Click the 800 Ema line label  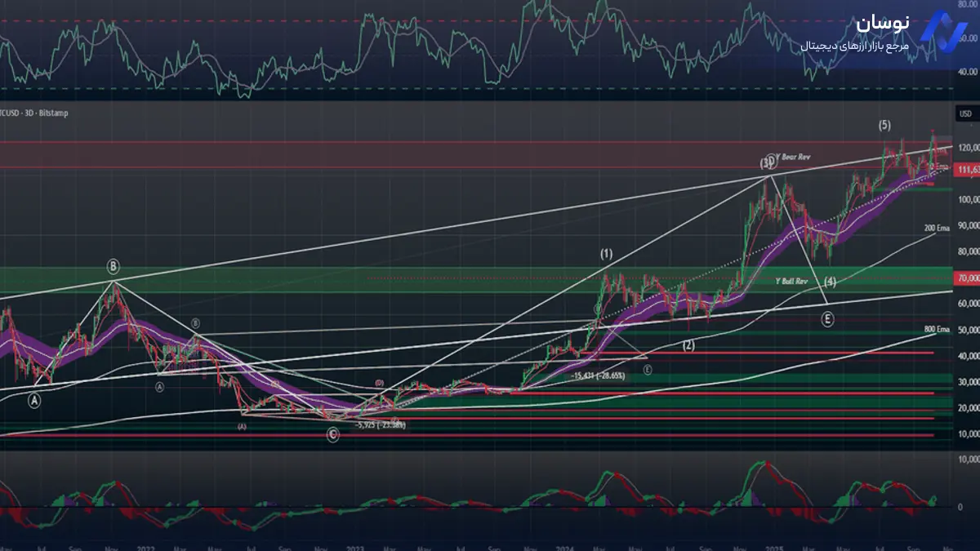[936, 329]
